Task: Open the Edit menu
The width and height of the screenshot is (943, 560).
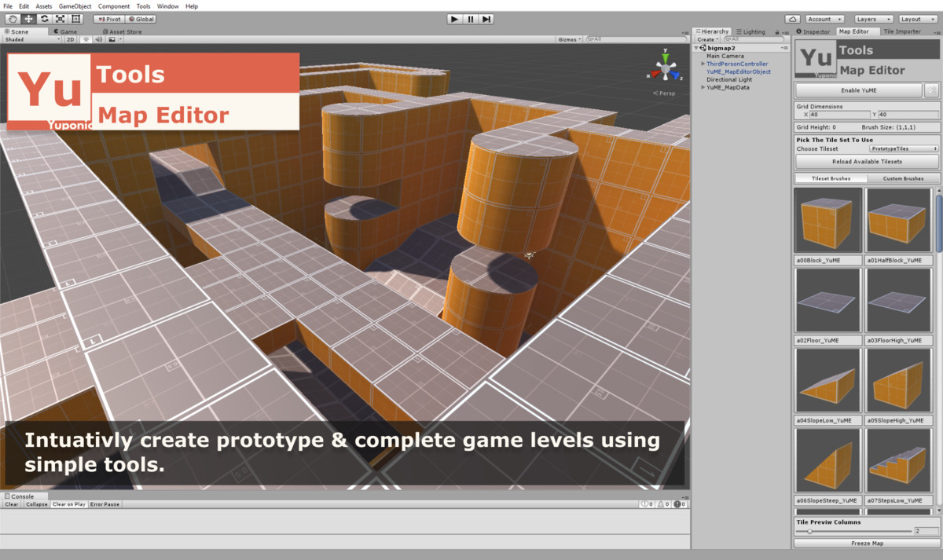Action: (24, 6)
